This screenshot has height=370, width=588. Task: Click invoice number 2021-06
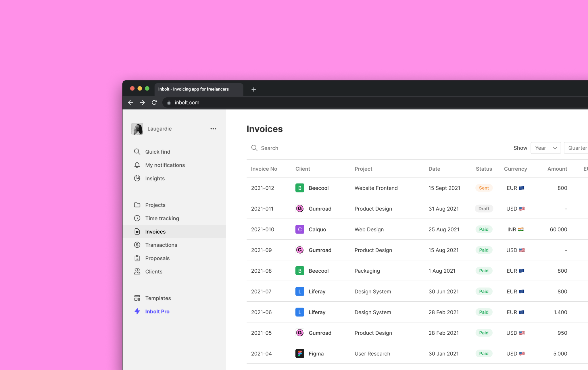261,312
